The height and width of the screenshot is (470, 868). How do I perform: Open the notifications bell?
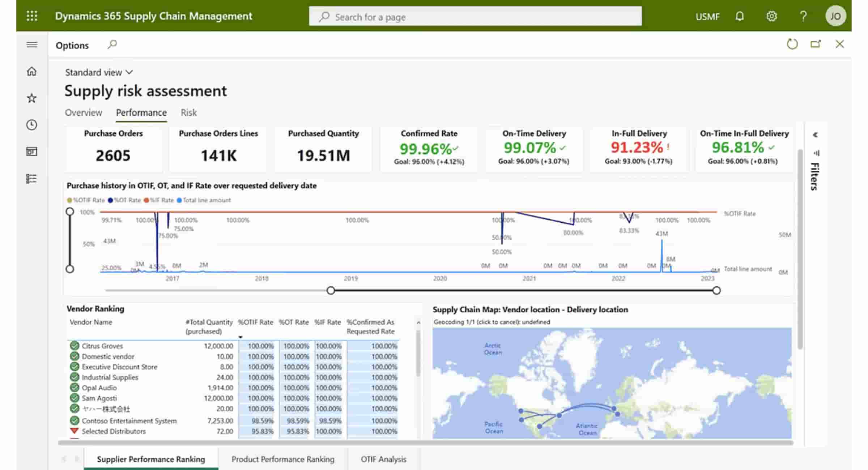point(740,16)
